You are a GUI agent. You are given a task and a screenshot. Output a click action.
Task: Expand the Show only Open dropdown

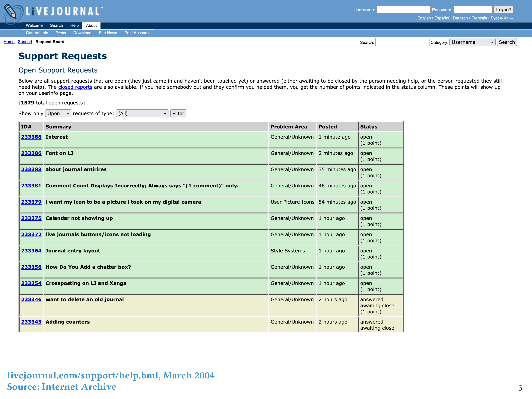click(58, 113)
